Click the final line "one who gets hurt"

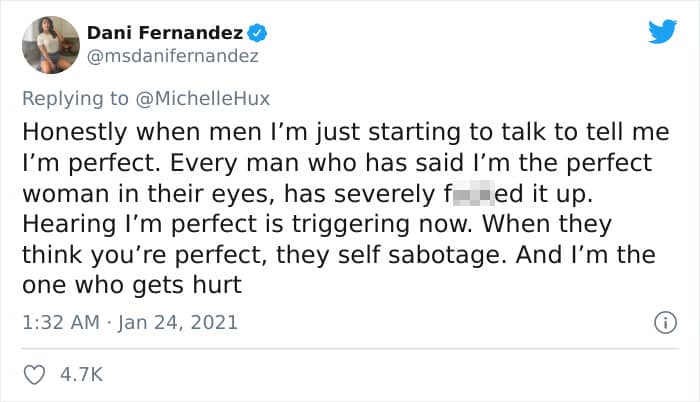tap(132, 284)
